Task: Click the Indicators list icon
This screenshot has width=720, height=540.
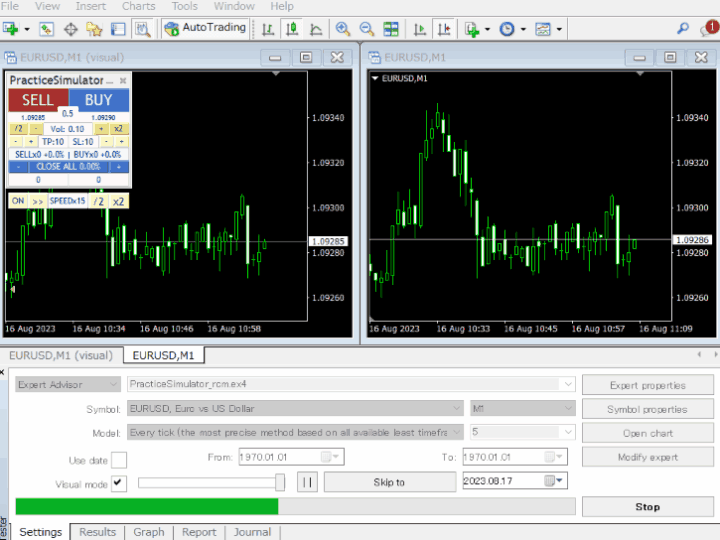Action: coord(472,29)
